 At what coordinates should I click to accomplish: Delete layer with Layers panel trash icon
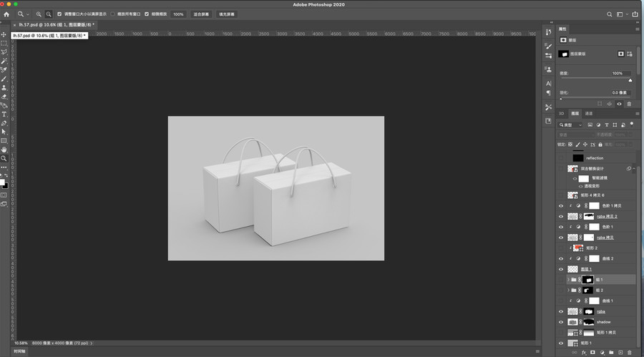pos(630,353)
